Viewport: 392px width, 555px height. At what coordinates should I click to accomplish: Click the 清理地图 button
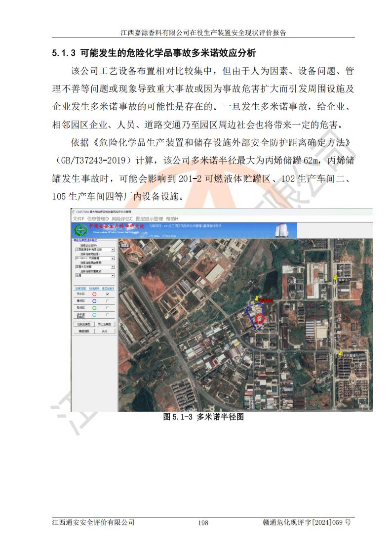(x=83, y=331)
